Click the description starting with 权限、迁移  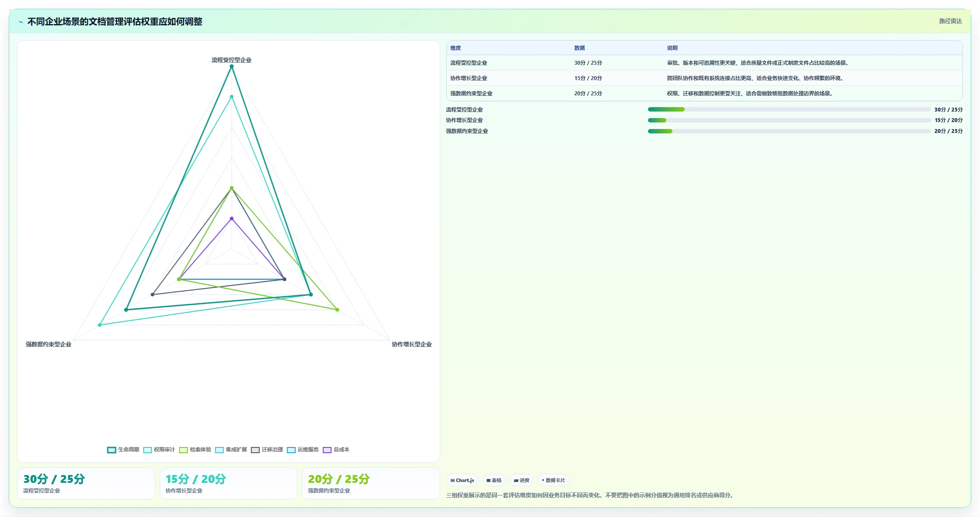751,94
